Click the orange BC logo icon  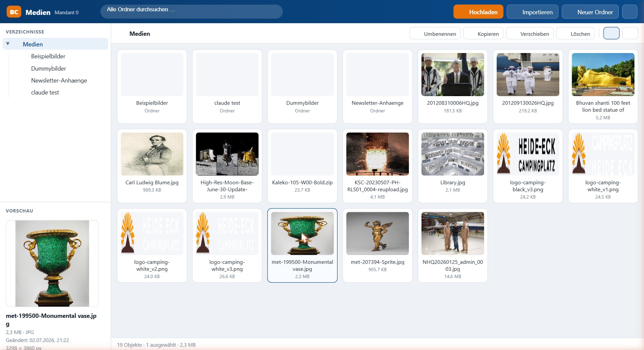tap(14, 12)
